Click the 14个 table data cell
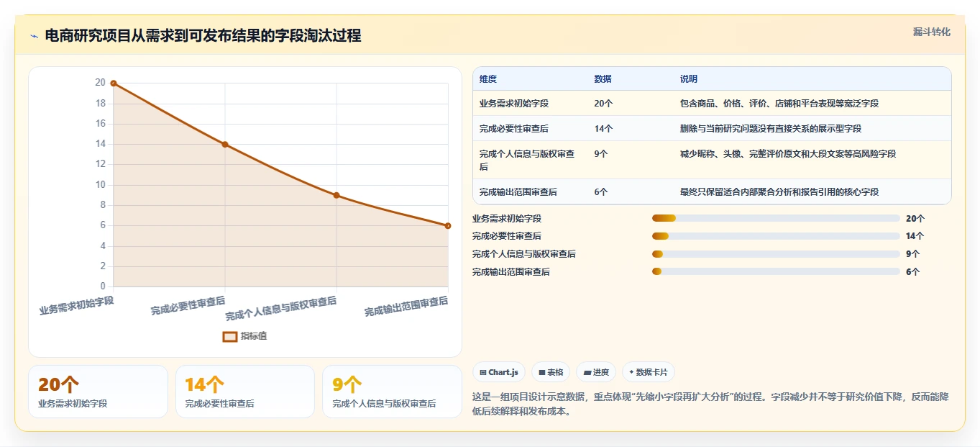Viewport: 980px width, 447px height. (x=604, y=129)
